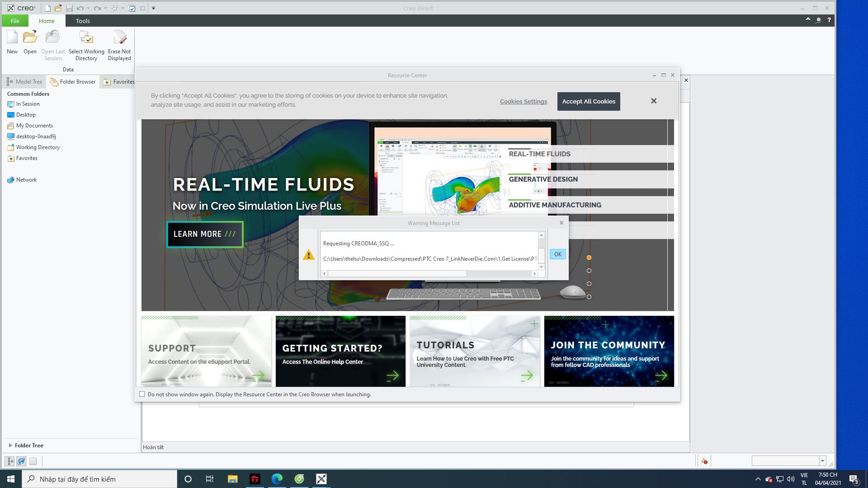868x488 pixels.
Task: Open a file using the Open ribbon icon
Action: (x=30, y=38)
